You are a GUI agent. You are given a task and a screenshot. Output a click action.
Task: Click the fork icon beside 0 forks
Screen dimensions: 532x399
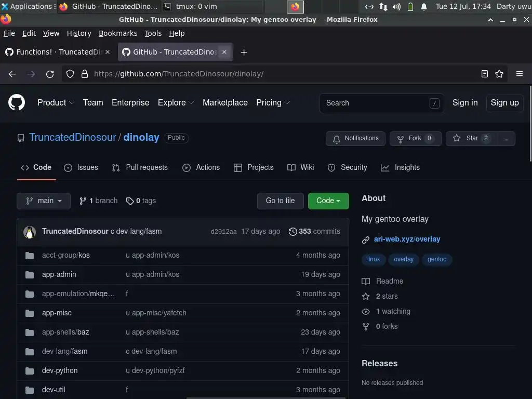tap(365, 327)
